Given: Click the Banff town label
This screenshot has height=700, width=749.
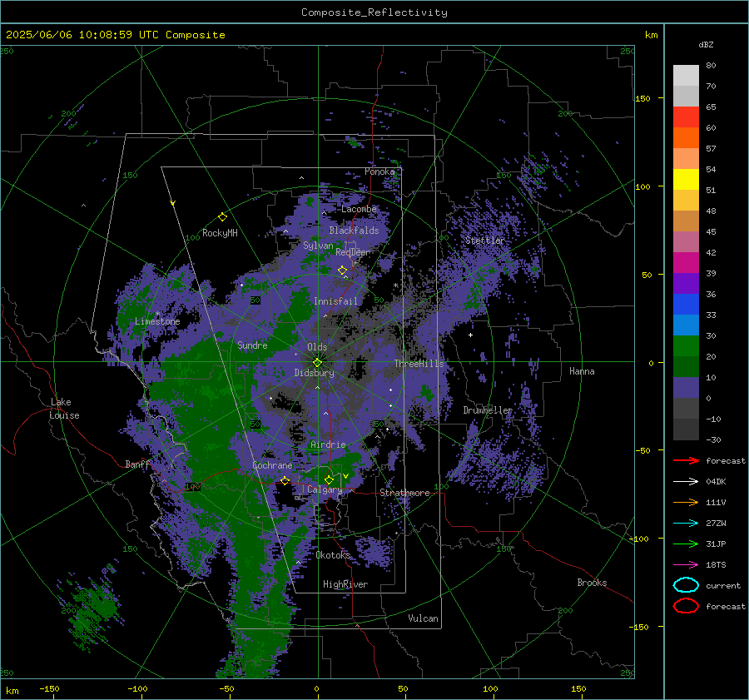Looking at the screenshot, I should [x=137, y=464].
